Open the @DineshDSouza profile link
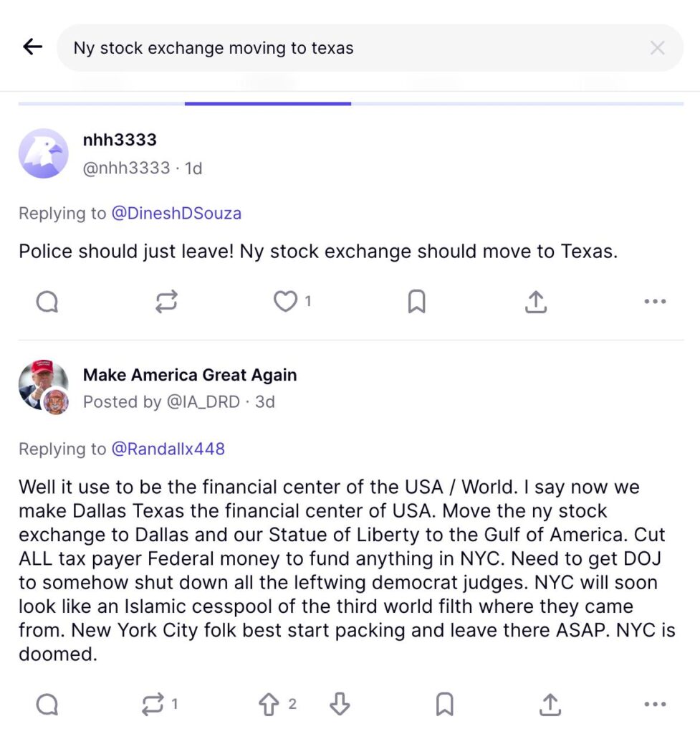 click(x=176, y=213)
